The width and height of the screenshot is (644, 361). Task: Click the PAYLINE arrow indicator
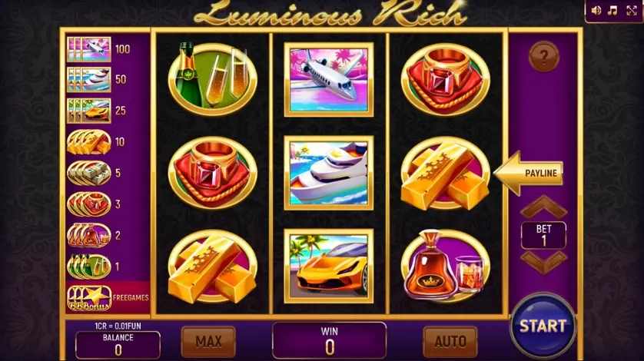tap(528, 173)
